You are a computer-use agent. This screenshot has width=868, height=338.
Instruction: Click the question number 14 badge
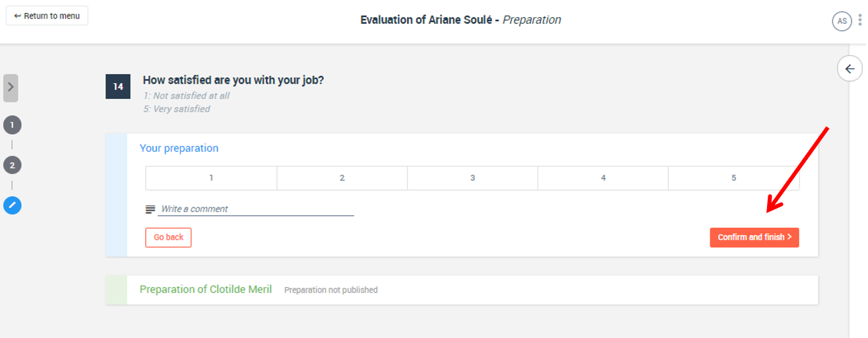118,86
